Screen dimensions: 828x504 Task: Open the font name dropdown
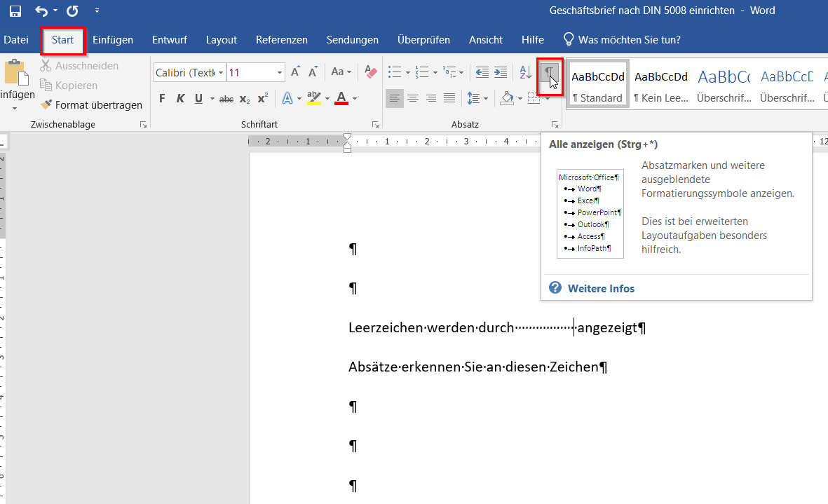(221, 72)
